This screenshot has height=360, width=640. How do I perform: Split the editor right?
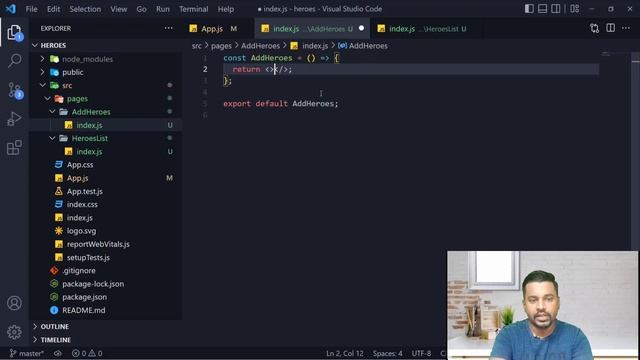click(x=610, y=28)
